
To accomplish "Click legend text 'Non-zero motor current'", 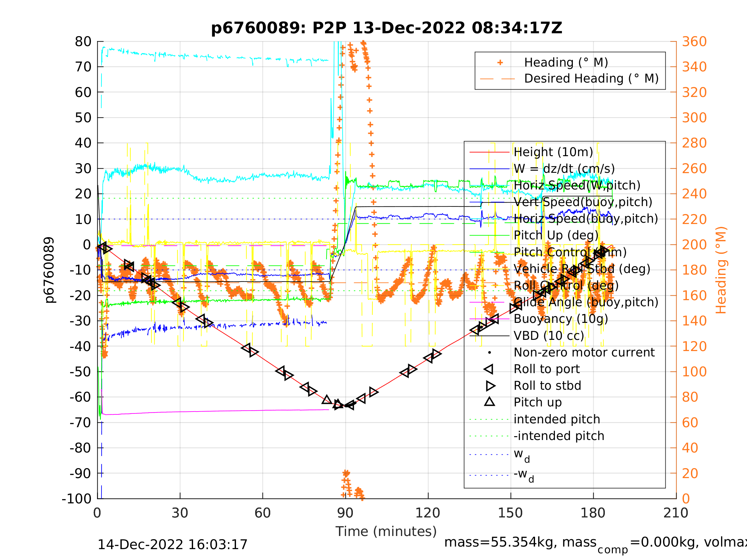I will pyautogui.click(x=584, y=353).
